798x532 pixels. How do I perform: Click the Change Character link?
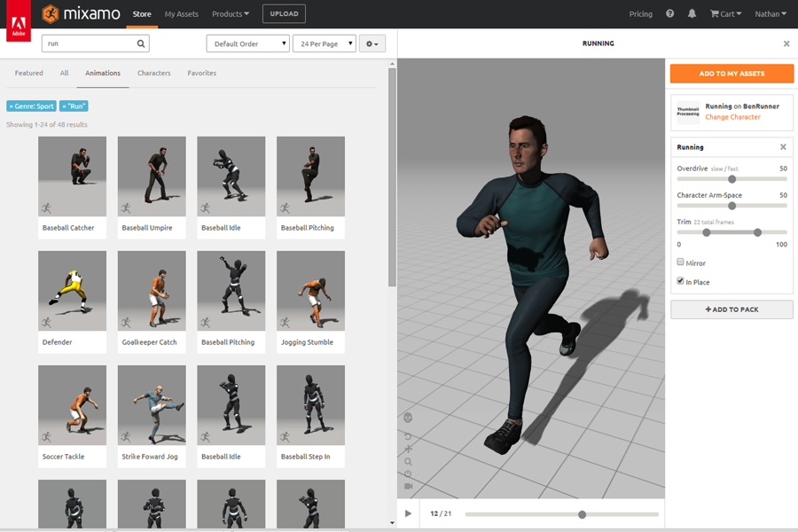pyautogui.click(x=732, y=117)
